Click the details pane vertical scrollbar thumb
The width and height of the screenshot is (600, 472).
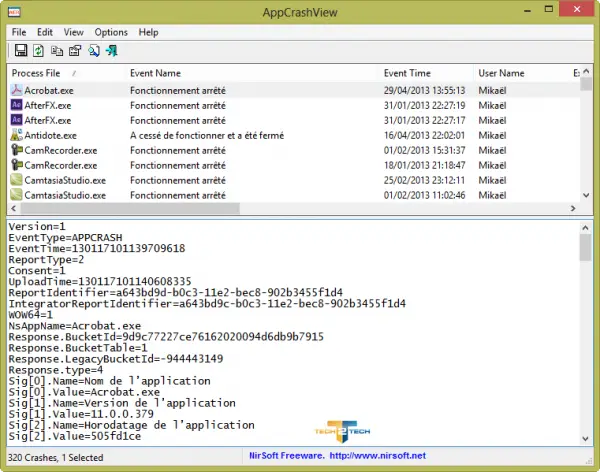[x=585, y=248]
